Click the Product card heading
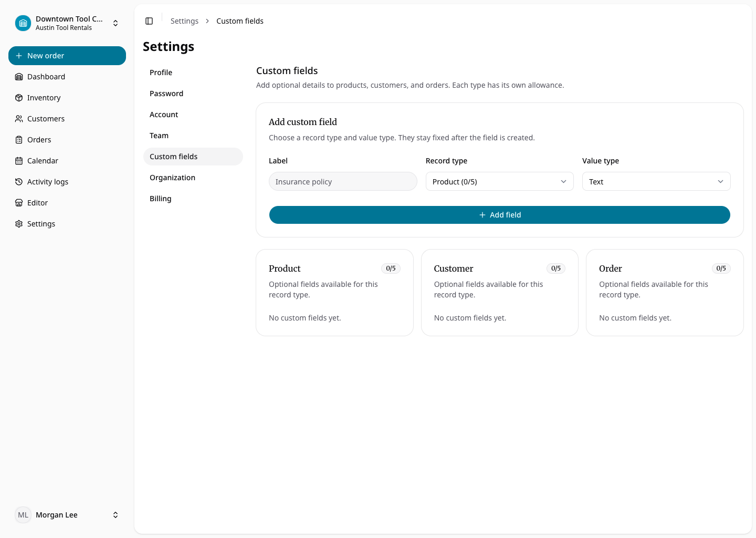The height and width of the screenshot is (538, 756). pyautogui.click(x=285, y=268)
